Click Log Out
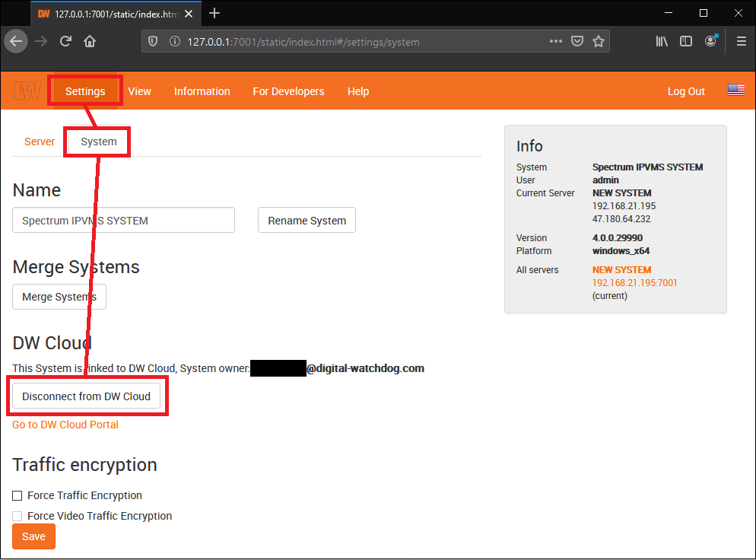Viewport: 756px width, 560px height. [685, 91]
